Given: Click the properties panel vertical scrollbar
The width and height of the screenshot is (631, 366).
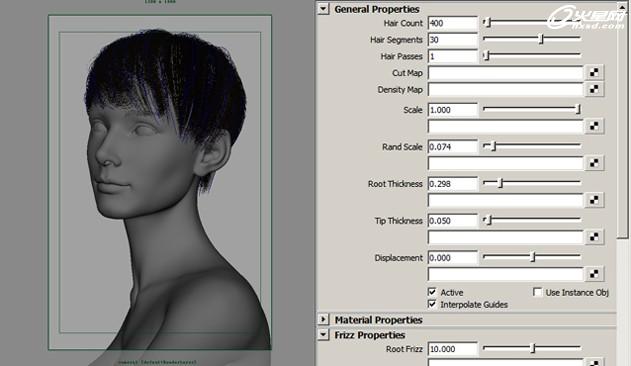Looking at the screenshot, I should (x=623, y=183).
